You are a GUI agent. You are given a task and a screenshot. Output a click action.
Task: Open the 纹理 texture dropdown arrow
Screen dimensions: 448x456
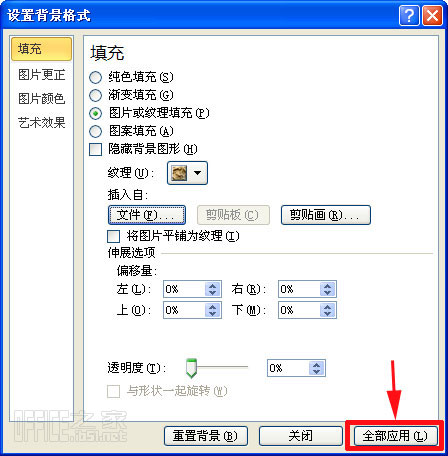point(197,173)
